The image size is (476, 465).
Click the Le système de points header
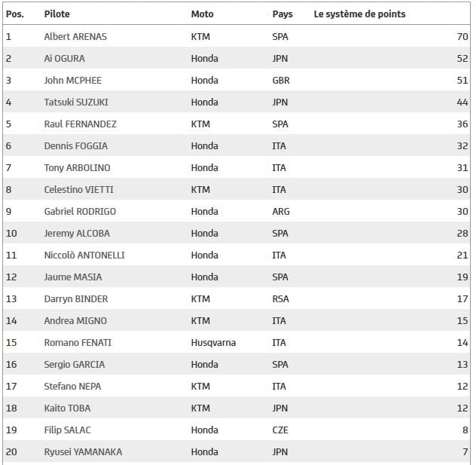coord(359,14)
